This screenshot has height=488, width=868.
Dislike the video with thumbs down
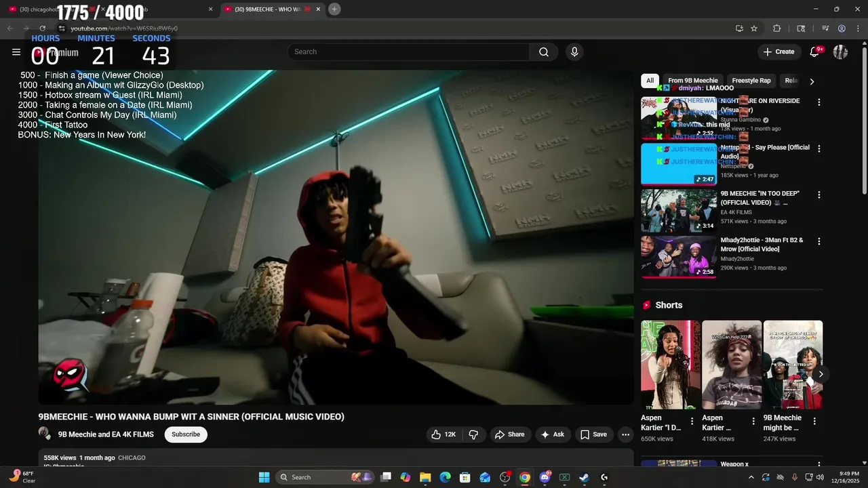tap(474, 434)
